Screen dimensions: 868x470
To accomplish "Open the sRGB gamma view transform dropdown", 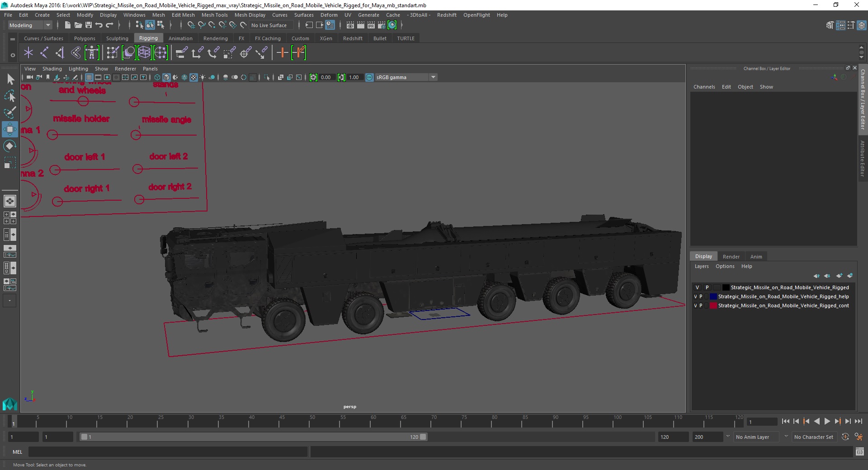I will 406,77.
